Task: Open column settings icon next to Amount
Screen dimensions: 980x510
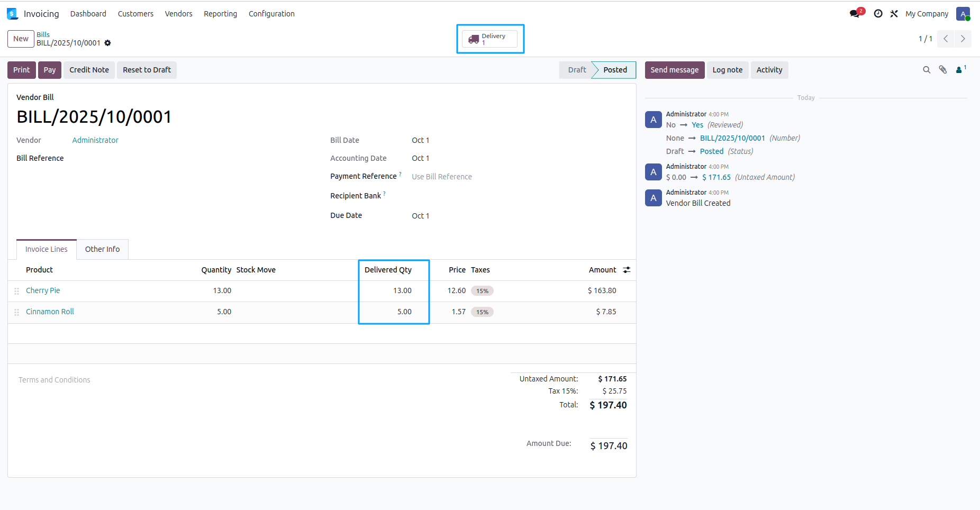Action: 627,270
